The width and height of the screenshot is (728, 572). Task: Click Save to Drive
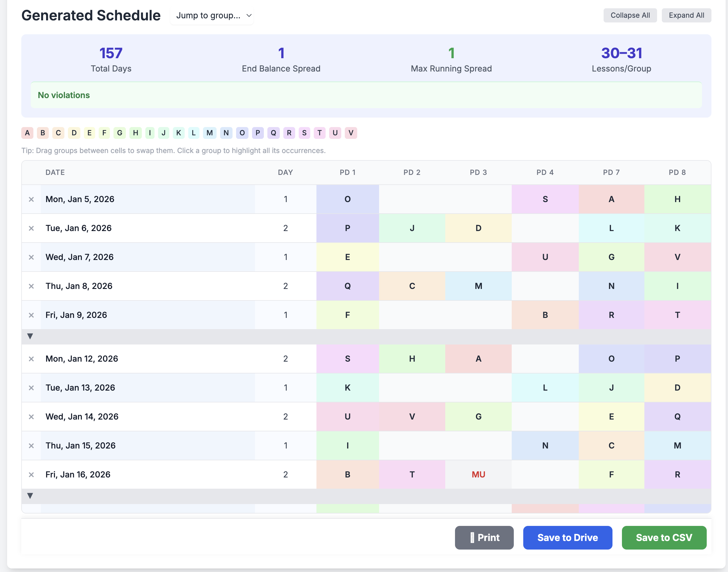[x=567, y=537]
